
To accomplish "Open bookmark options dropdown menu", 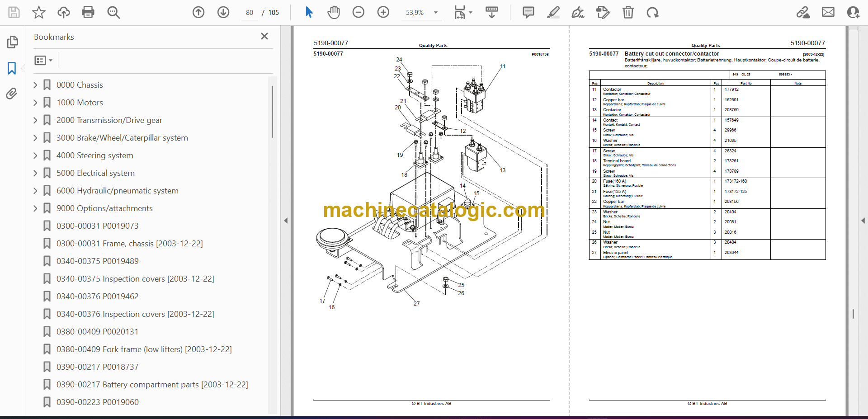I will tap(43, 60).
